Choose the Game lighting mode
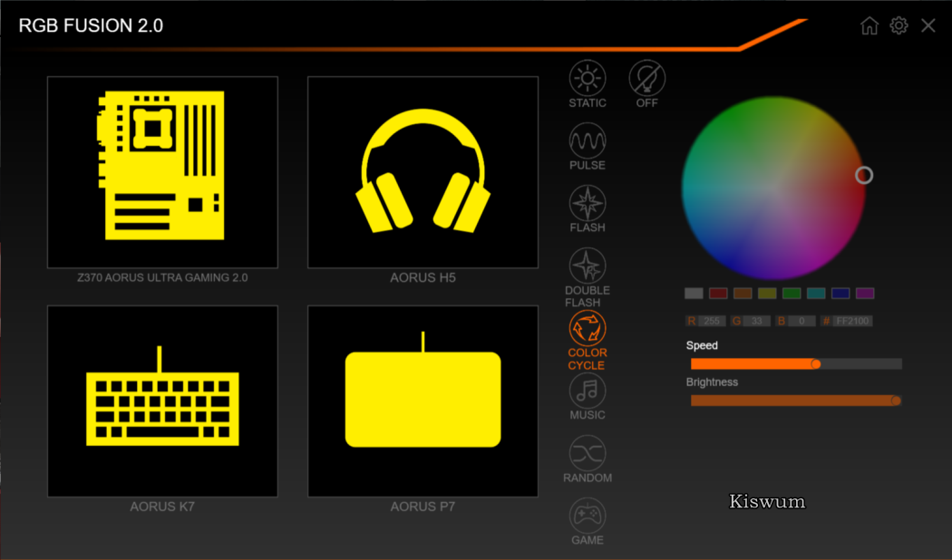The width and height of the screenshot is (952, 560). pos(588,521)
